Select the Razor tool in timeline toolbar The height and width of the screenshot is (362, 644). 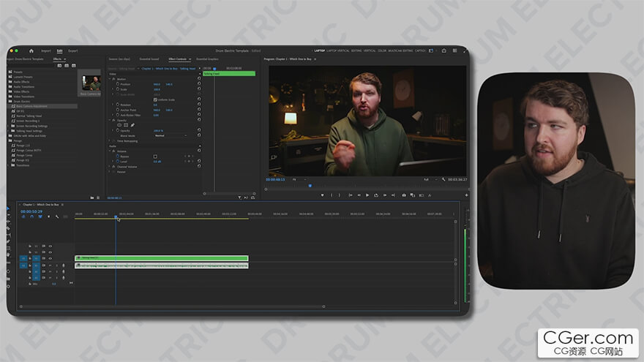pos(9,227)
